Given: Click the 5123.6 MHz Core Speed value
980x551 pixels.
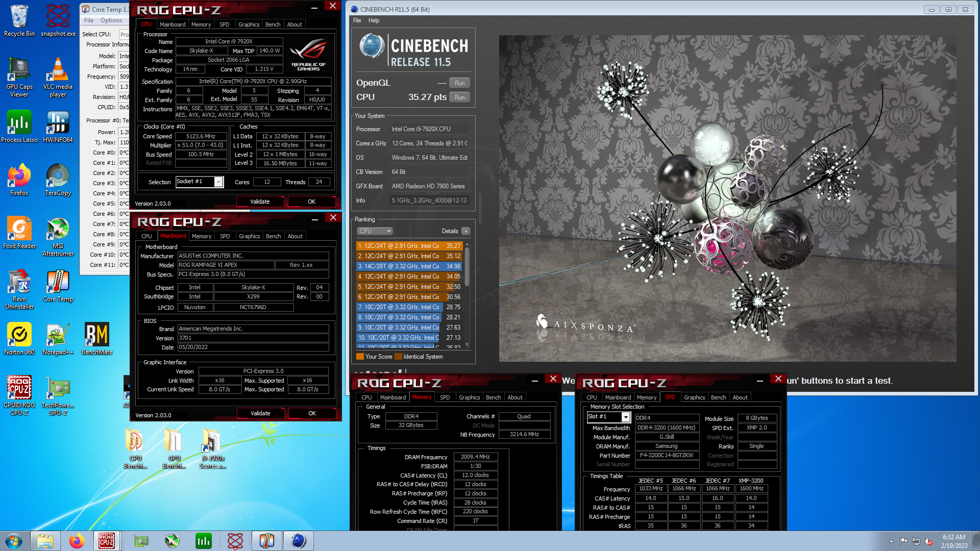Looking at the screenshot, I should click(201, 136).
